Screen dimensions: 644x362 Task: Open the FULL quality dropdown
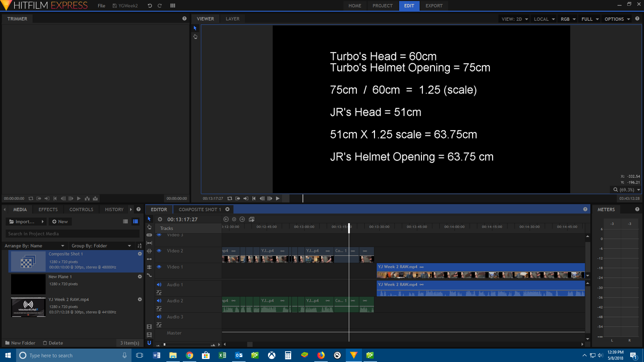point(590,19)
